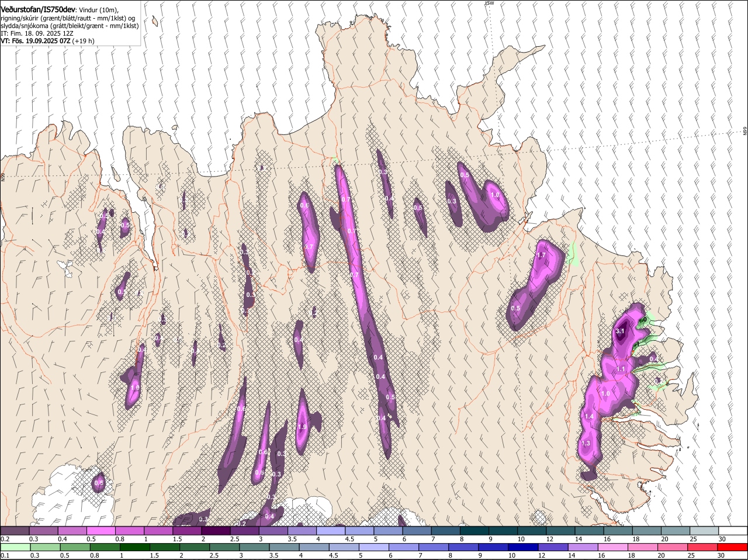Image resolution: width=748 pixels, height=560 pixels.
Task: Click the Veðurstofan/IS750dev title text
Action: pos(38,9)
